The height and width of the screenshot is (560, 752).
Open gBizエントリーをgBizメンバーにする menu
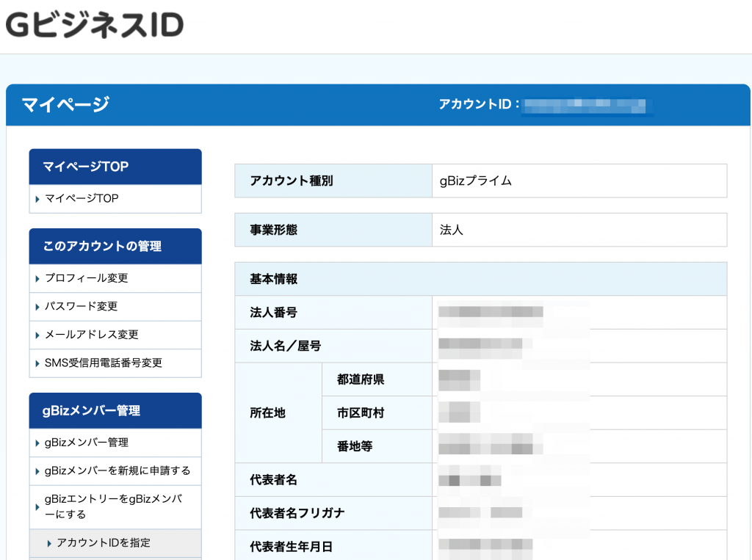pos(114,506)
